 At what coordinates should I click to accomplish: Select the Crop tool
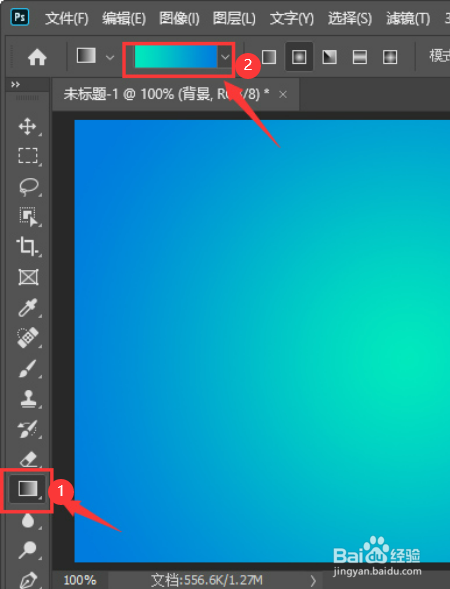click(x=27, y=246)
